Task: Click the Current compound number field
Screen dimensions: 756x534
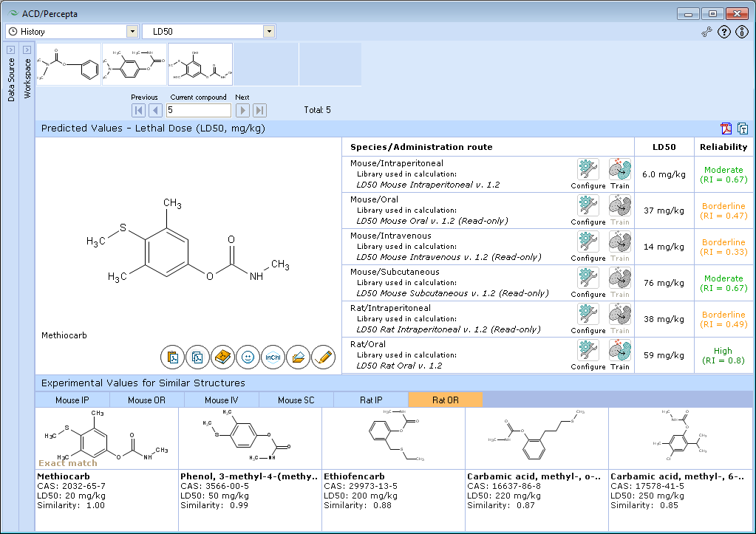Action: [199, 110]
